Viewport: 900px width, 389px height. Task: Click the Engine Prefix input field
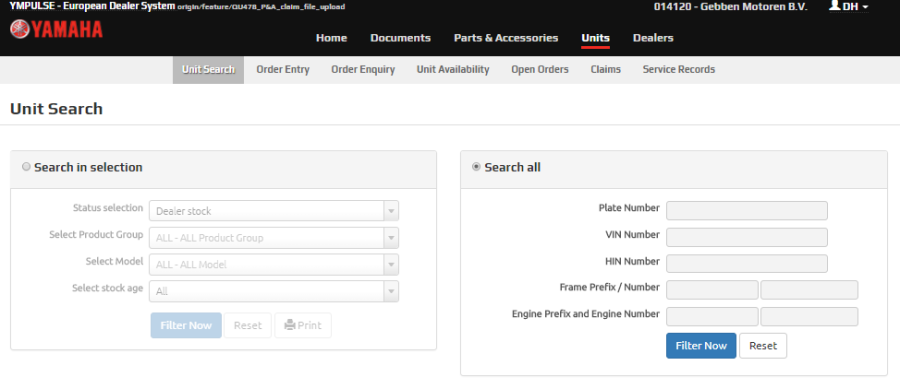[x=712, y=317]
